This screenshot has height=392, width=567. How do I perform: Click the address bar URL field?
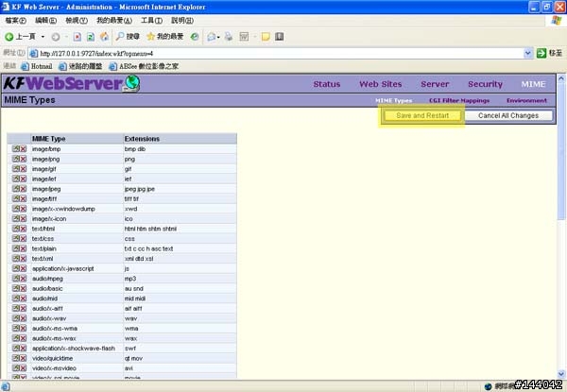[x=276, y=54]
